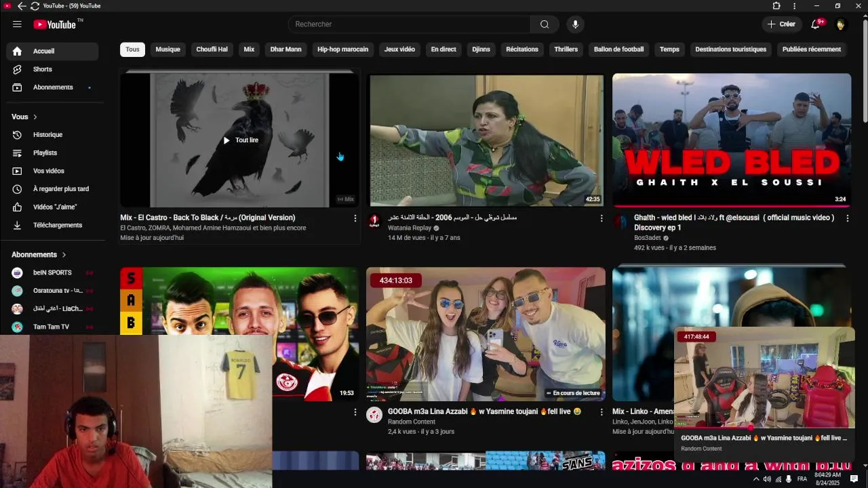The image size is (868, 488).
Task: Select the Dhar Mann chip
Action: click(x=285, y=49)
